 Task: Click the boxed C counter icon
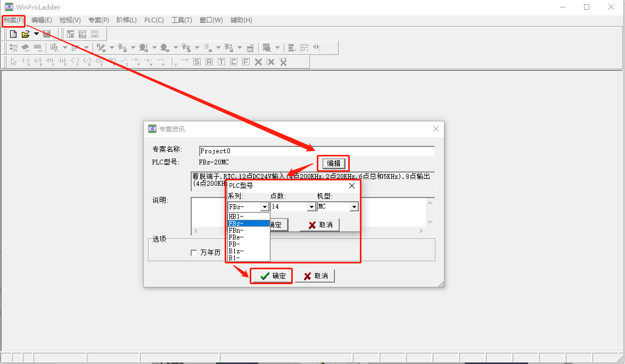[234, 62]
